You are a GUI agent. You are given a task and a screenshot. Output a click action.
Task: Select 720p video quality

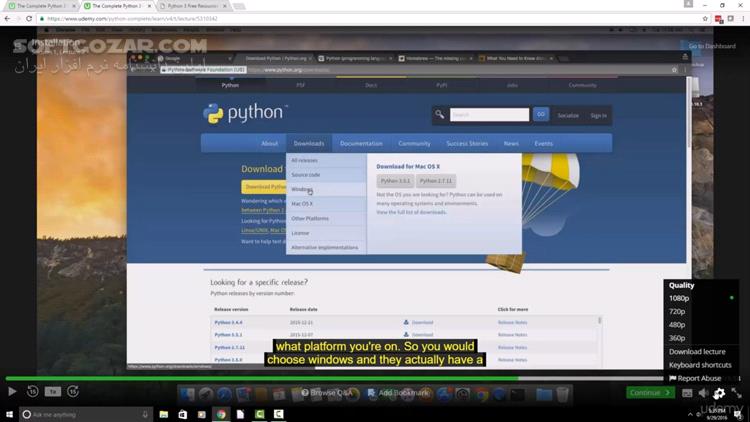coord(700,311)
